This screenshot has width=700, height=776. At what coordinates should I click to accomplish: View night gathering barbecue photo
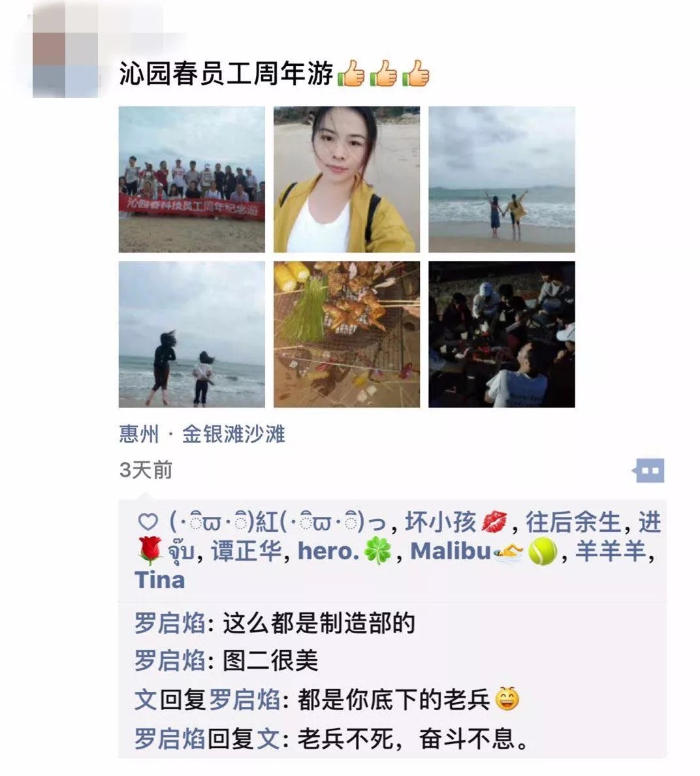tap(501, 335)
